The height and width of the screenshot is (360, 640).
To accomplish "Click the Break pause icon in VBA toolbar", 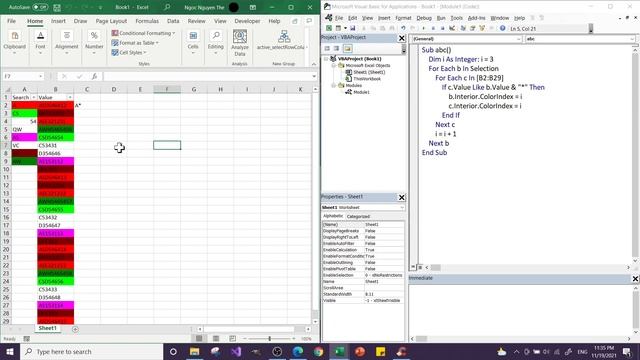I will click(433, 28).
